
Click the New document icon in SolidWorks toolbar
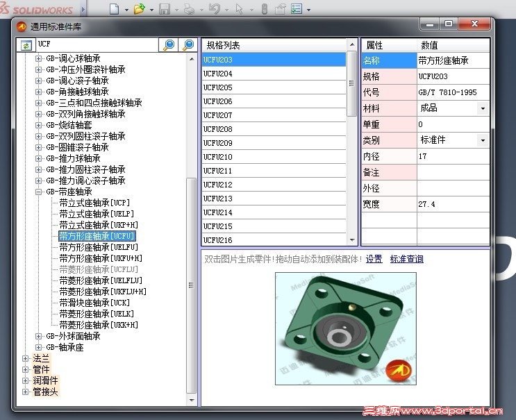click(114, 9)
